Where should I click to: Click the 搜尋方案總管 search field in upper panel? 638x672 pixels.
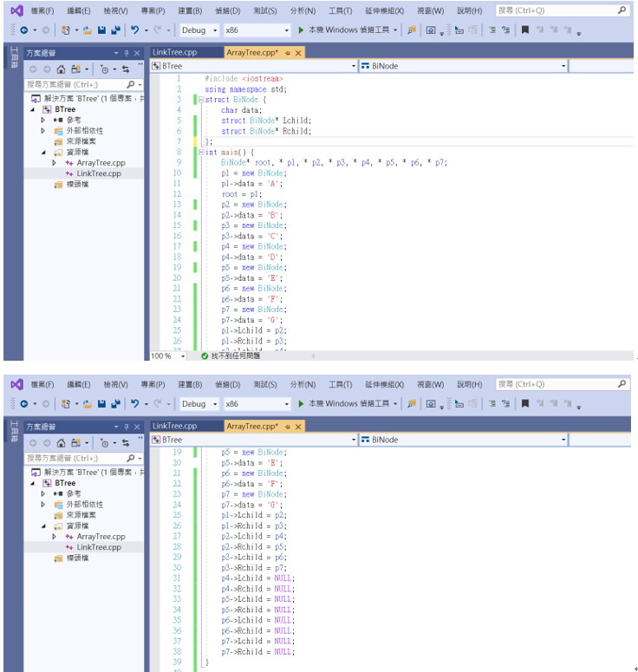(76, 84)
